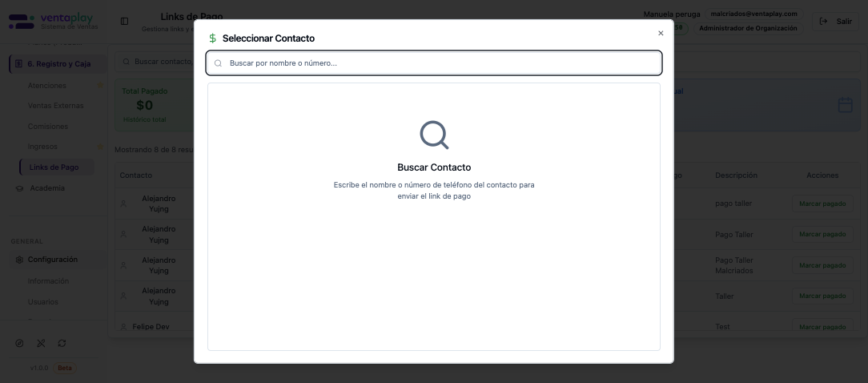Screen dimensions: 868x383
Task: Open Comisiones page
Action: (x=47, y=127)
